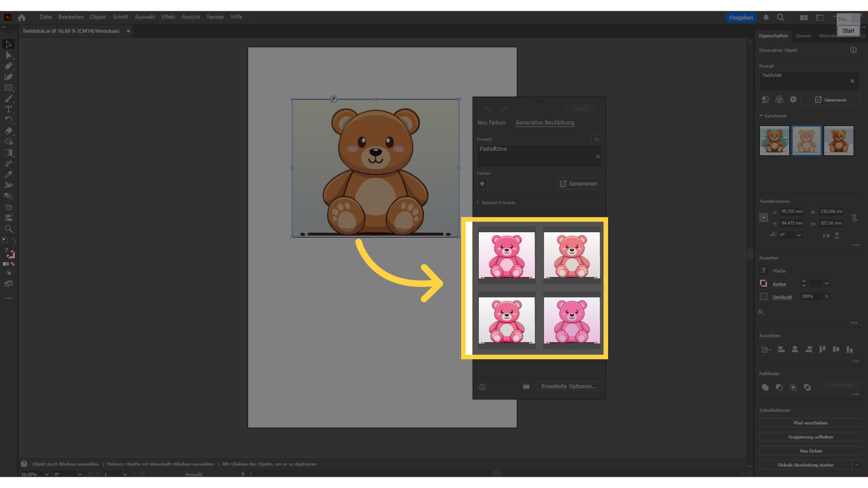Click Horizontal Align Center icon
The image size is (868, 488).
pos(795,349)
